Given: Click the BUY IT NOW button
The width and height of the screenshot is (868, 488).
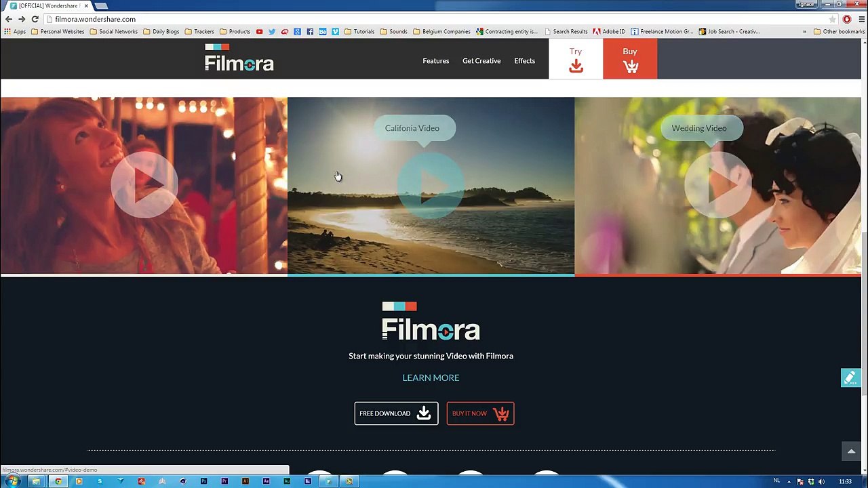Looking at the screenshot, I should click(480, 413).
